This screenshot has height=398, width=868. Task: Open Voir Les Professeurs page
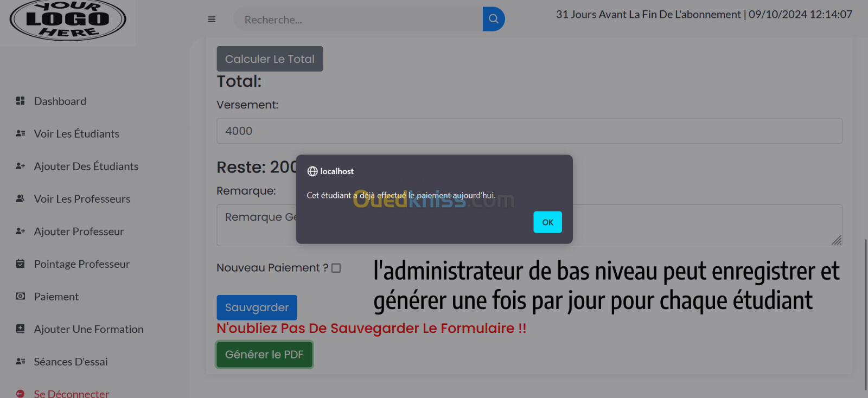pyautogui.click(x=82, y=198)
